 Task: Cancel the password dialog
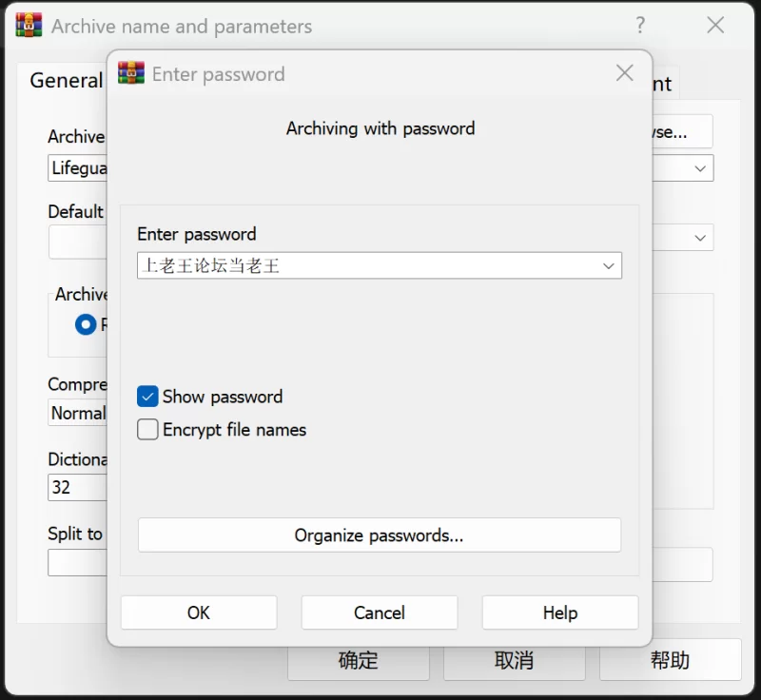379,612
